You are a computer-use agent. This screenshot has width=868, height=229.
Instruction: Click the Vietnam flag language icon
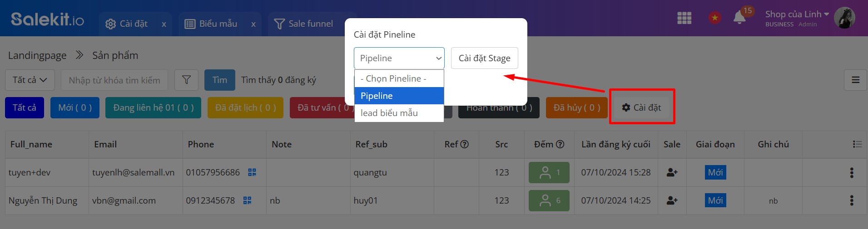coord(715,18)
